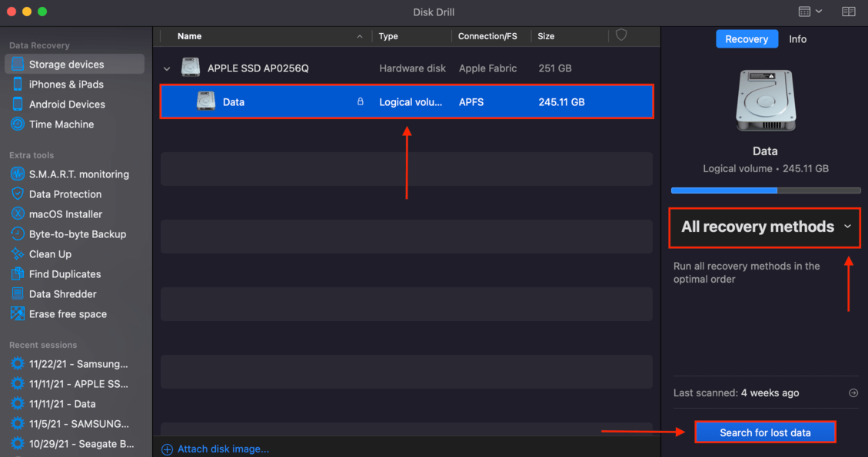Image resolution: width=868 pixels, height=457 pixels.
Task: Open the Data Protection shield icon
Action: coord(18,194)
